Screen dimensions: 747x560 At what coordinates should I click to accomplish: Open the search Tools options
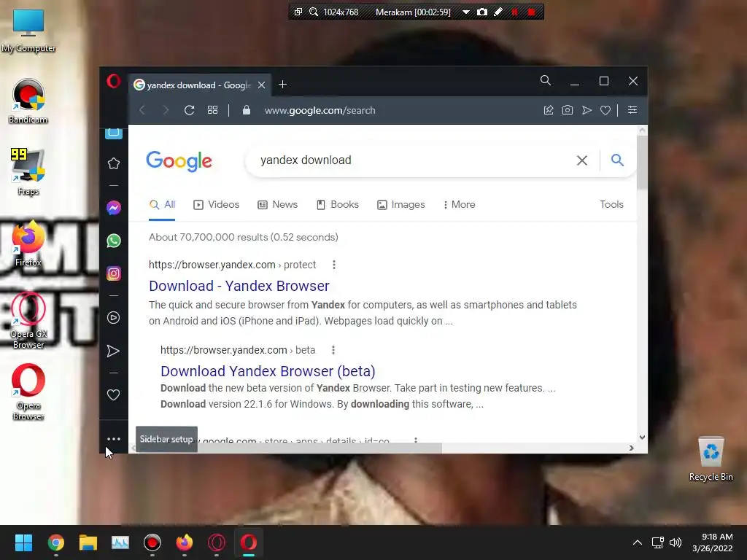click(612, 204)
